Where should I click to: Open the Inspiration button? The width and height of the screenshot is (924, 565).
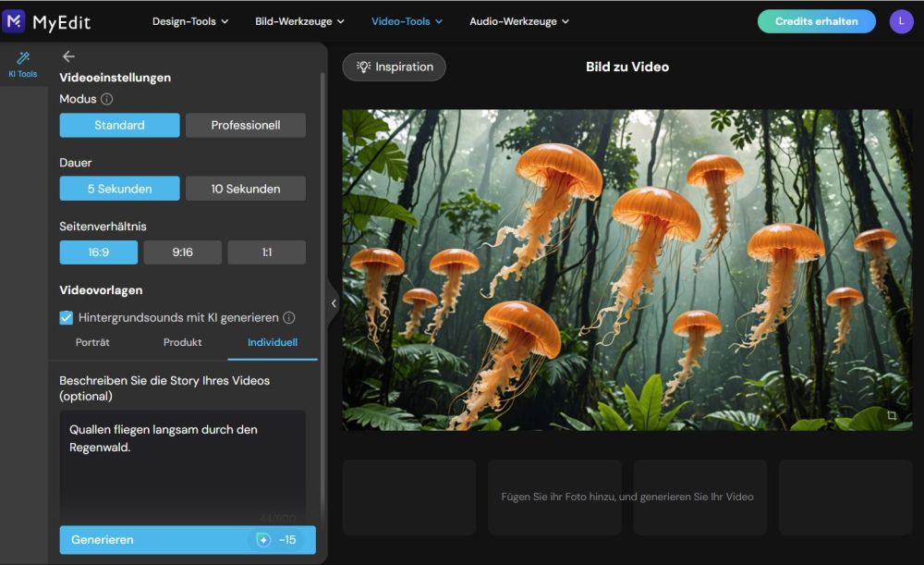tap(395, 68)
